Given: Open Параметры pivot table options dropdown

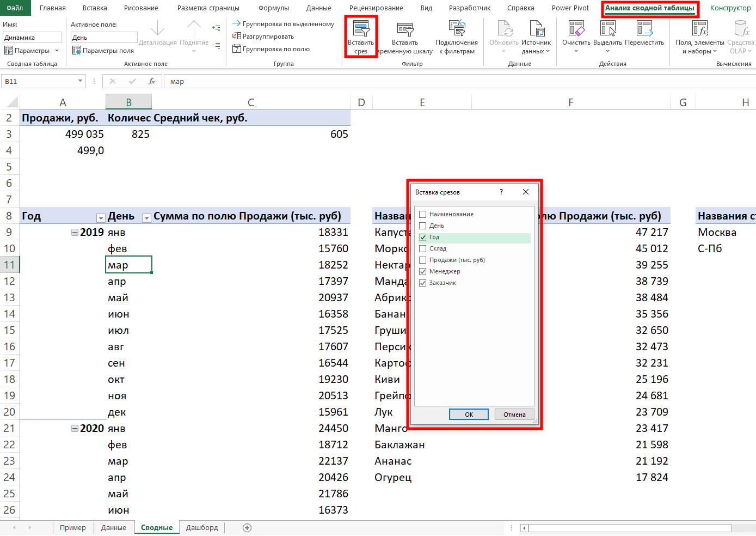Looking at the screenshot, I should tap(32, 51).
